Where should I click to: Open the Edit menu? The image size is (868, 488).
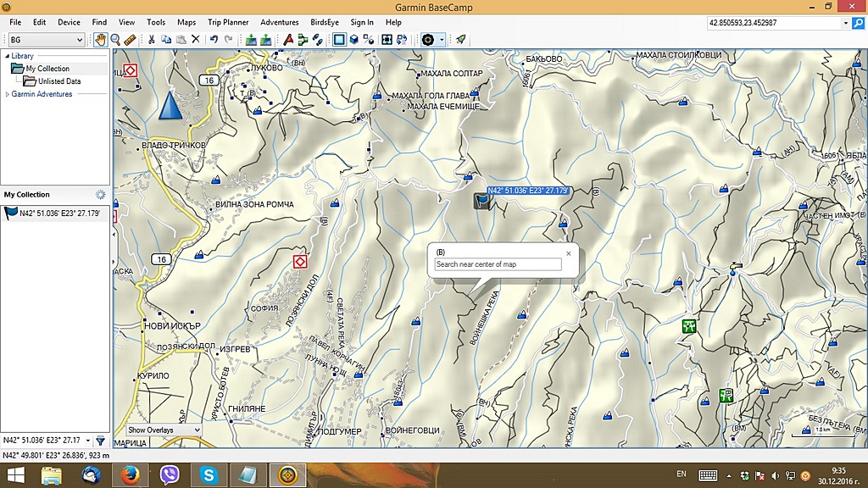(39, 22)
